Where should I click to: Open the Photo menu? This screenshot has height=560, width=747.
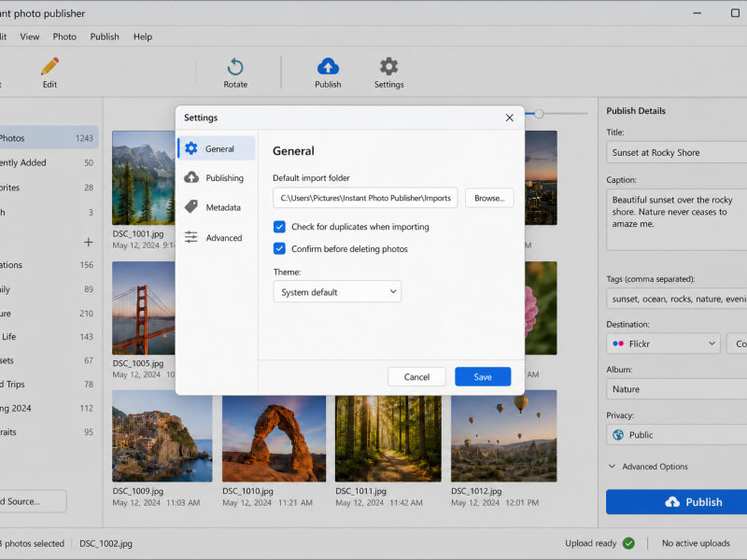(64, 36)
